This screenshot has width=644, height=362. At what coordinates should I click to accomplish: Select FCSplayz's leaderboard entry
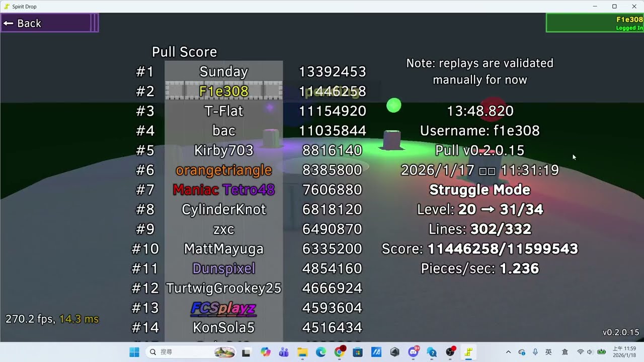click(224, 308)
